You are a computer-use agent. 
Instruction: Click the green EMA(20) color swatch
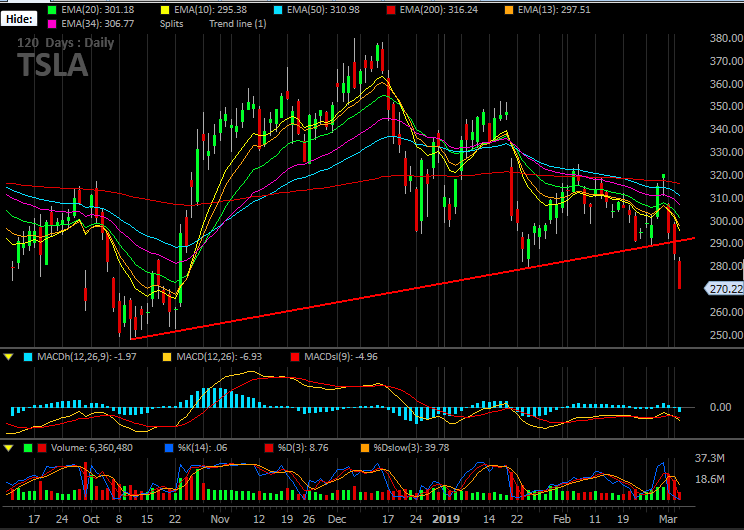pyautogui.click(x=52, y=9)
